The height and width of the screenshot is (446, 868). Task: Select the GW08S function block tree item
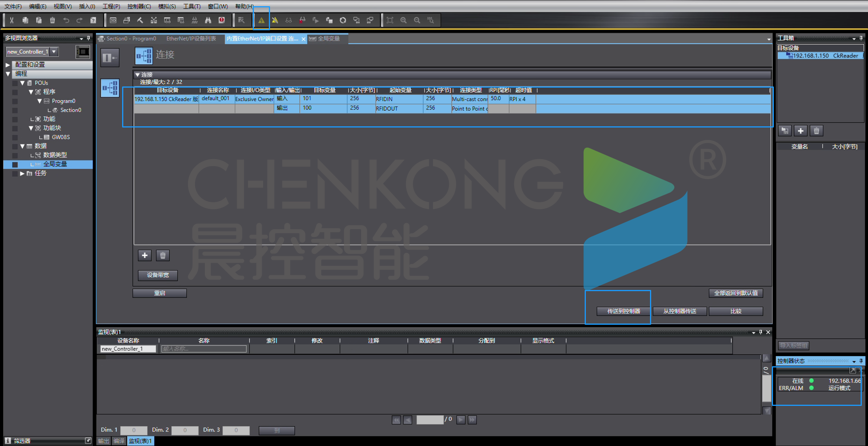pyautogui.click(x=61, y=137)
